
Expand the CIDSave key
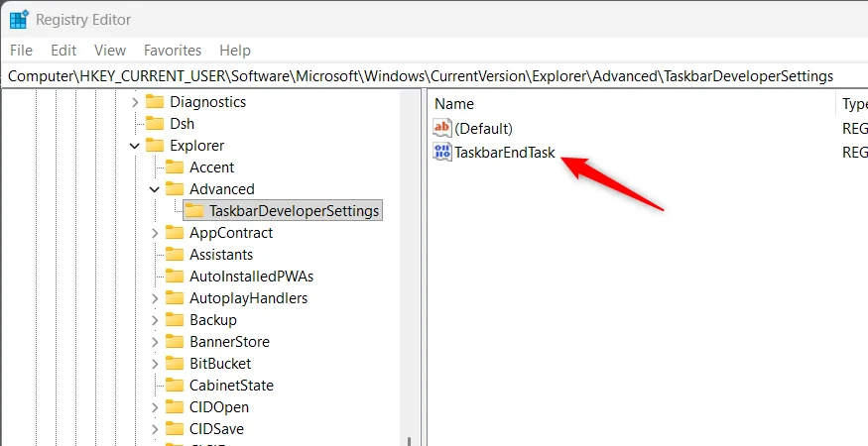(x=155, y=429)
